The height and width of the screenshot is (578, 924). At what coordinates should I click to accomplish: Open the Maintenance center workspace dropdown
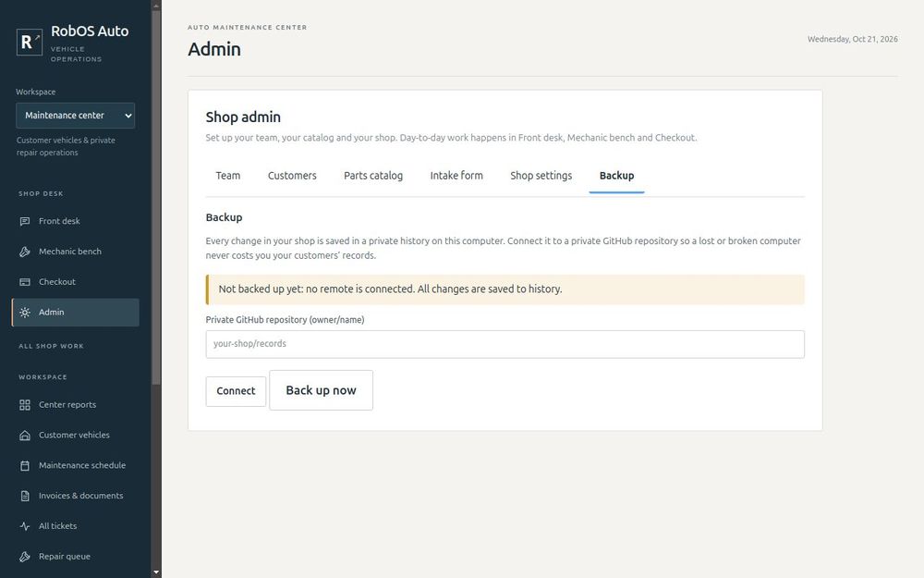pyautogui.click(x=76, y=116)
